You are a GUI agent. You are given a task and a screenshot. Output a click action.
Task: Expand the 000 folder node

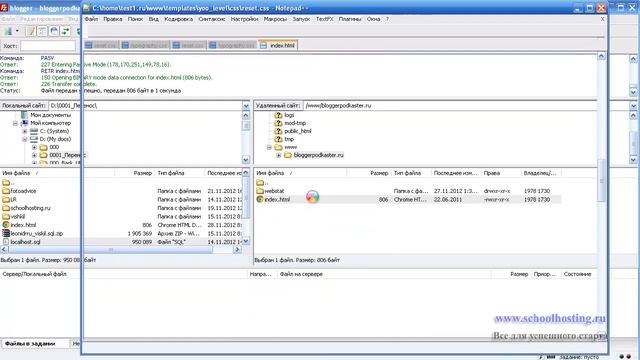coord(34,147)
